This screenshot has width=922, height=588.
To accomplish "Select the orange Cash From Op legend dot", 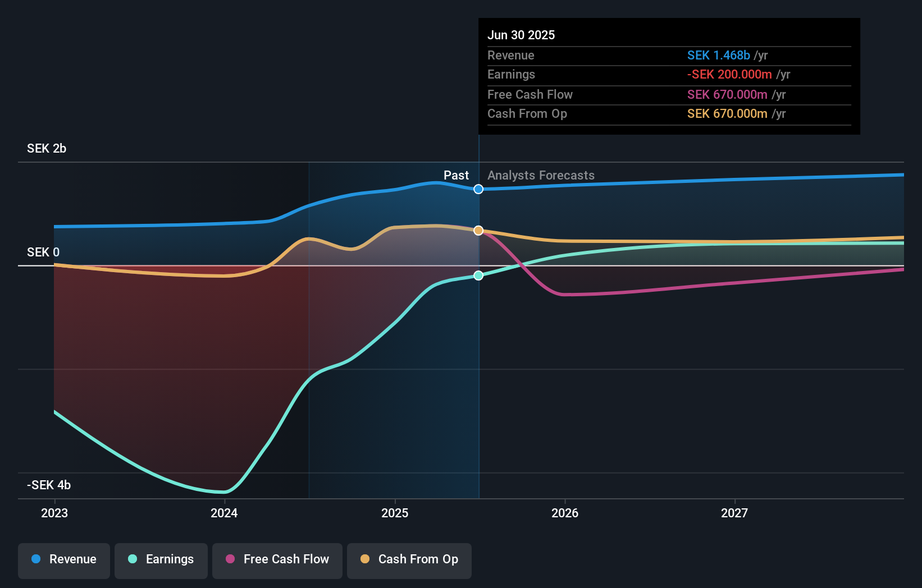I will pyautogui.click(x=366, y=559).
